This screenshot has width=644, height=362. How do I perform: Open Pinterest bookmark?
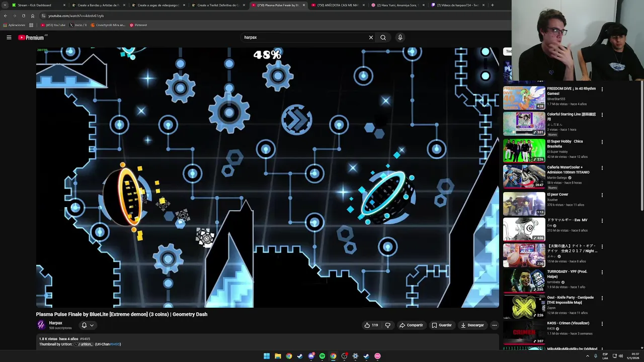[138, 25]
